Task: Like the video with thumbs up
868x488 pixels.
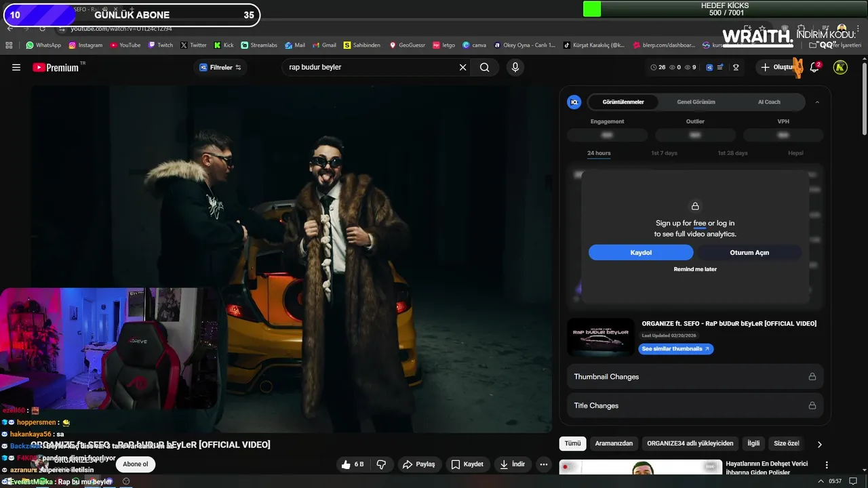Action: tap(353, 464)
